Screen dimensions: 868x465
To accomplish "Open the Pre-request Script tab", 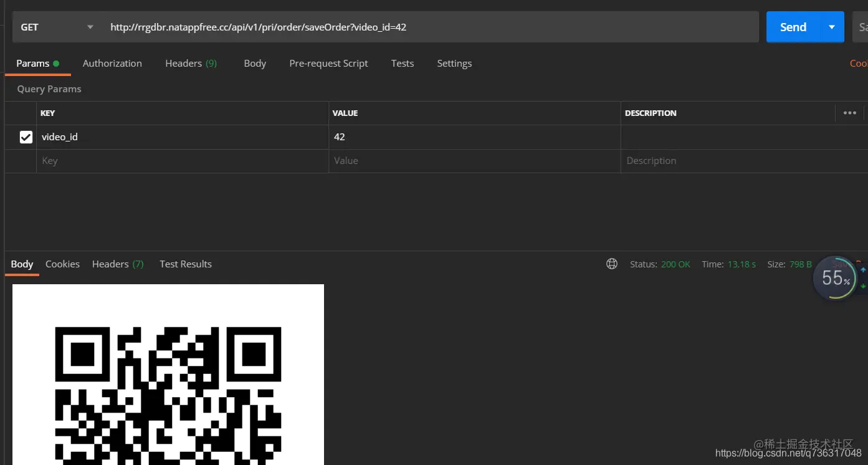I will 328,64.
